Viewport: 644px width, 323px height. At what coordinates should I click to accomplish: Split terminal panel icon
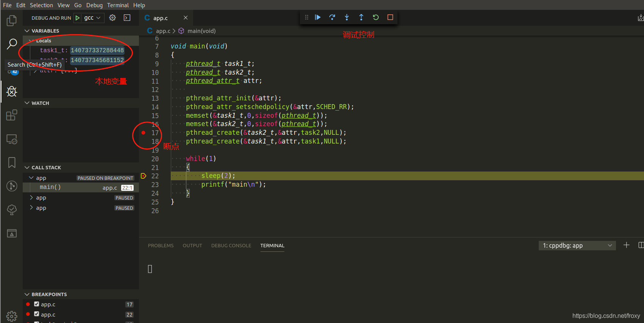pos(641,245)
